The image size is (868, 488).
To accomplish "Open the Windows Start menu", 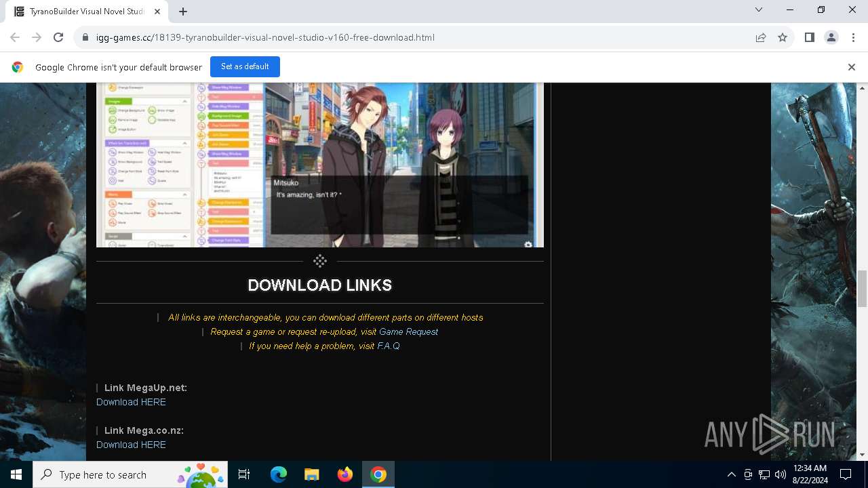I will [x=16, y=474].
